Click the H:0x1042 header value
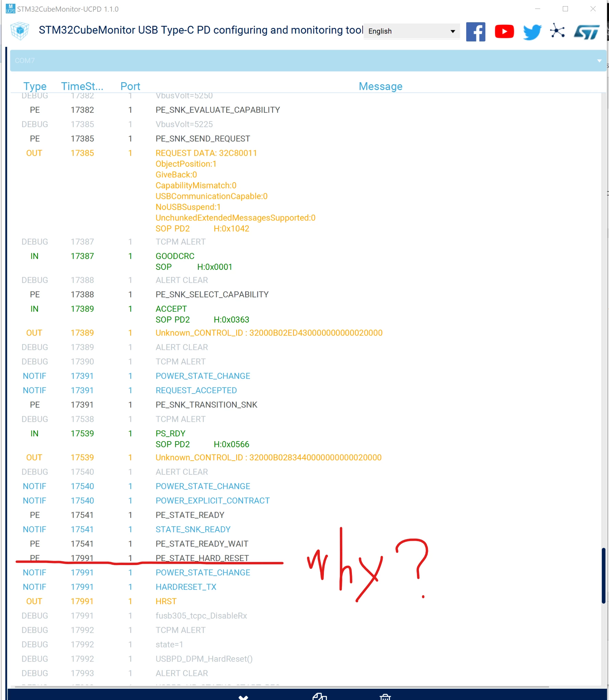This screenshot has width=609, height=700. point(231,228)
